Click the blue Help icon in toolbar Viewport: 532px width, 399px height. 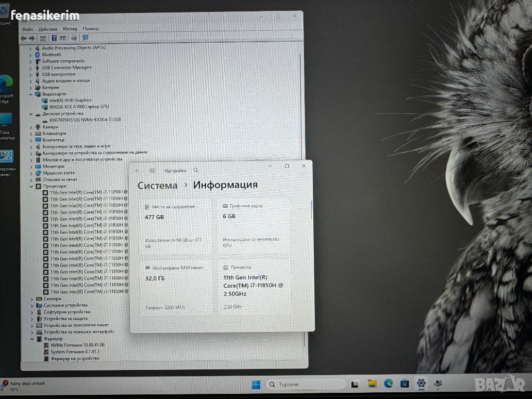coord(54,38)
